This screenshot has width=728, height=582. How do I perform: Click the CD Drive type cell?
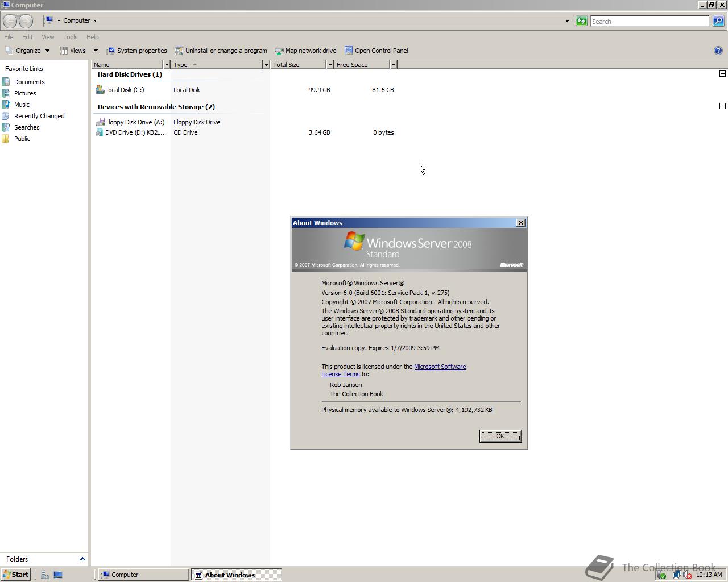pyautogui.click(x=185, y=132)
